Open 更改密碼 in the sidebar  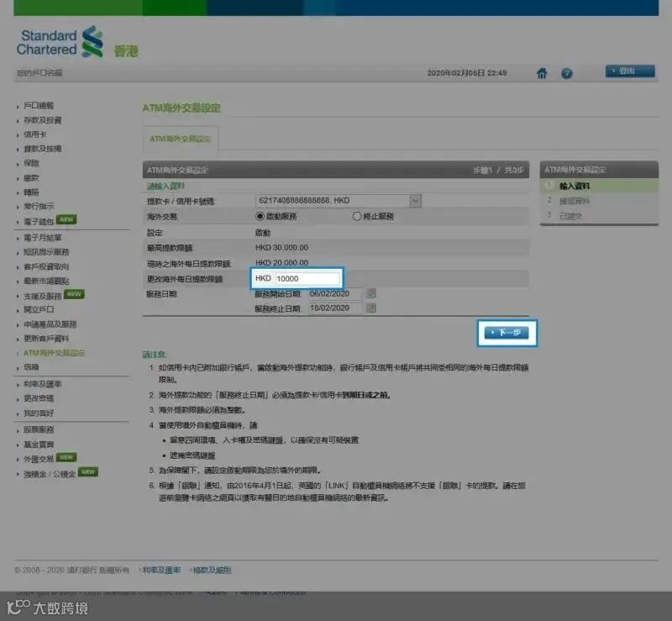pyautogui.click(x=39, y=398)
